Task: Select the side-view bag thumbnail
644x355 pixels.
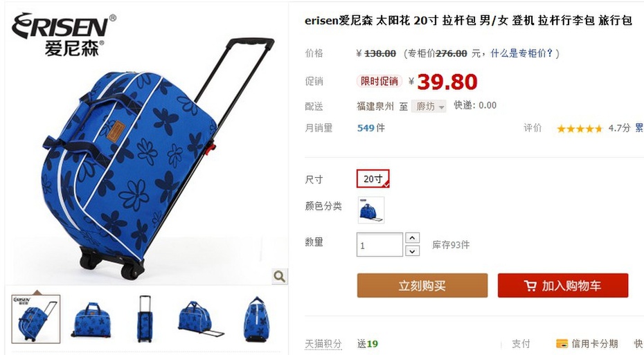Action: pos(256,319)
